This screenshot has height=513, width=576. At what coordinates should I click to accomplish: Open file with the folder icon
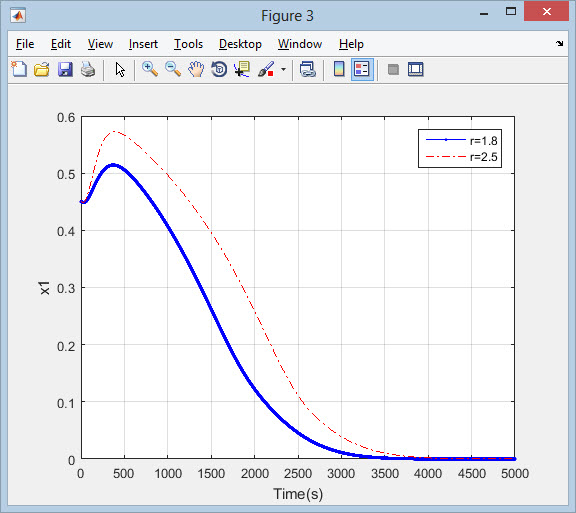point(42,69)
